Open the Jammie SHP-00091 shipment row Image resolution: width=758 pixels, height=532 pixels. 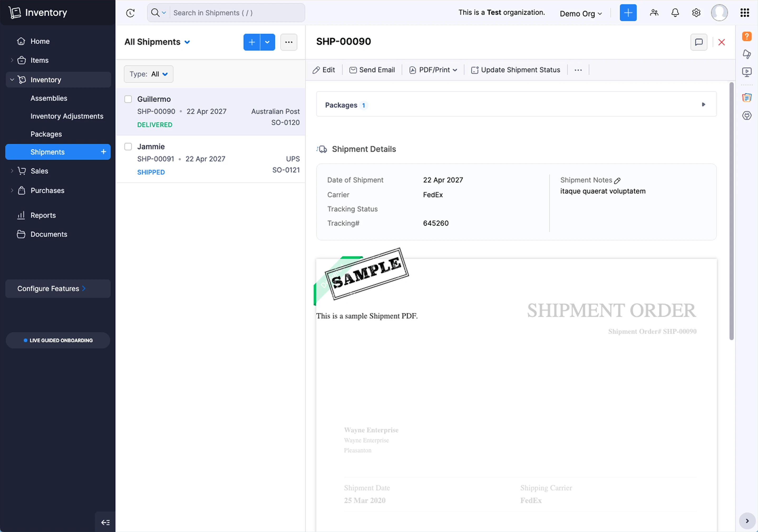(210, 159)
